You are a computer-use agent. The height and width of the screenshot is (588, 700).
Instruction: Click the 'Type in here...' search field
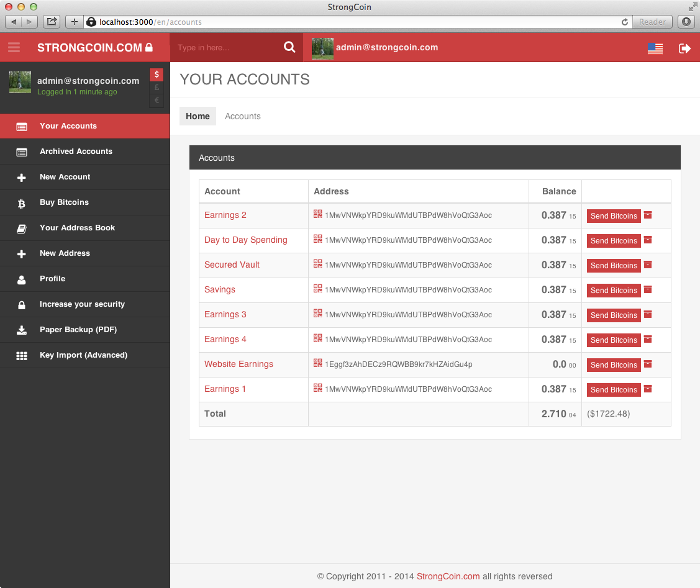pyautogui.click(x=225, y=47)
